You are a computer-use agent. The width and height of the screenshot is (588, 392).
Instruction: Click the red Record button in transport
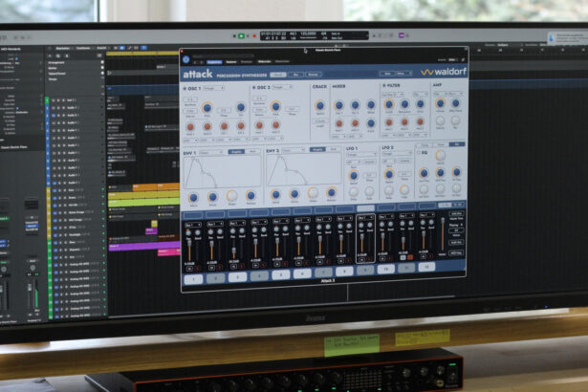tap(254, 36)
